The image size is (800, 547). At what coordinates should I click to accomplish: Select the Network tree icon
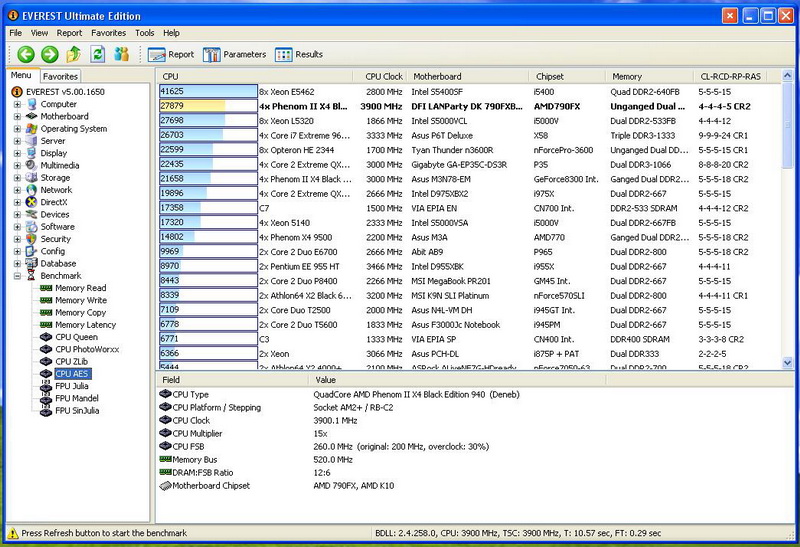pyautogui.click(x=32, y=190)
